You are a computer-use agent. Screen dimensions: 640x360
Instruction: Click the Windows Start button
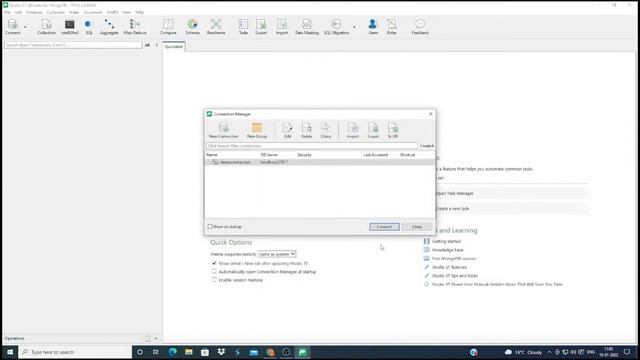point(10,352)
